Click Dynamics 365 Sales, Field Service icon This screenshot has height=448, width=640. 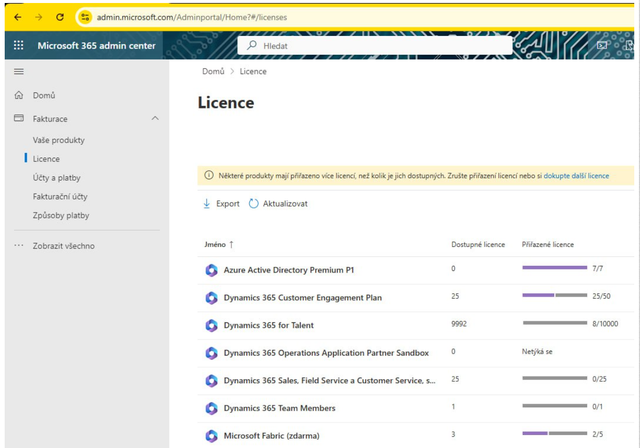tap(211, 381)
